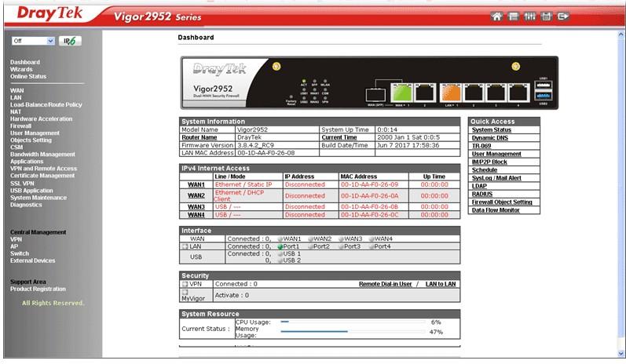Click the USB 1 status indicator
This screenshot has width=626, height=364.
click(x=280, y=254)
